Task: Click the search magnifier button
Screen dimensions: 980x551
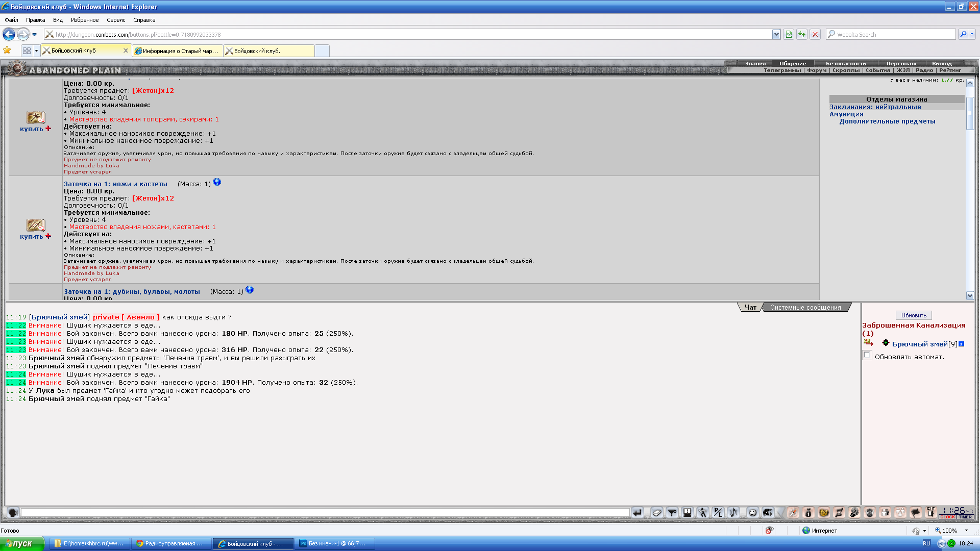Action: pos(963,34)
